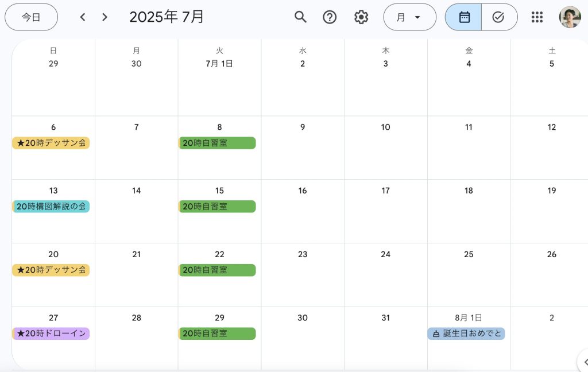The height and width of the screenshot is (372, 588).
Task: Expand the 月 view selector dropdown
Action: tap(409, 17)
